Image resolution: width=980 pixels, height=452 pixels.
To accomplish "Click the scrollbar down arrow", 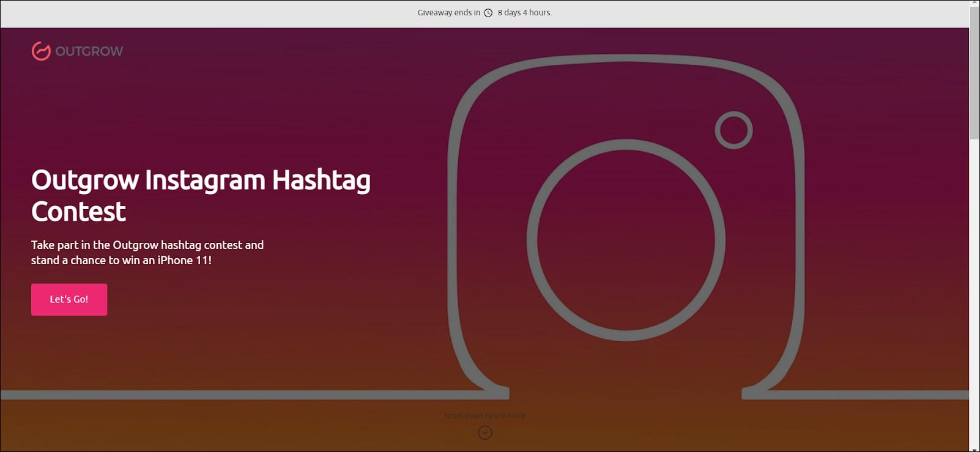I will (x=974, y=449).
